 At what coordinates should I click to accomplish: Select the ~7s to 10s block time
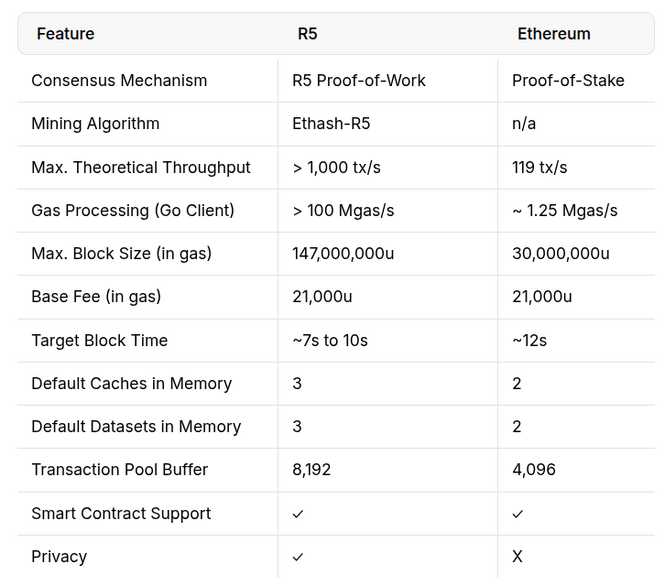(x=330, y=340)
